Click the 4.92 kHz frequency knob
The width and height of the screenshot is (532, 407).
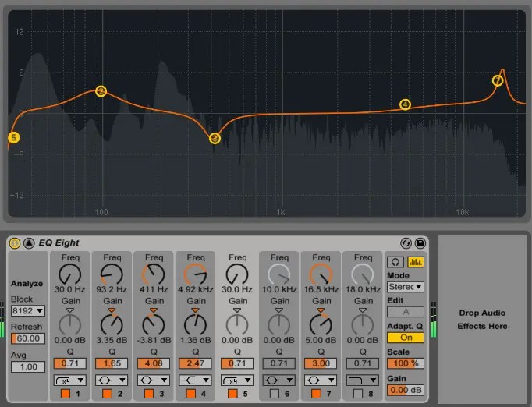tap(195, 274)
